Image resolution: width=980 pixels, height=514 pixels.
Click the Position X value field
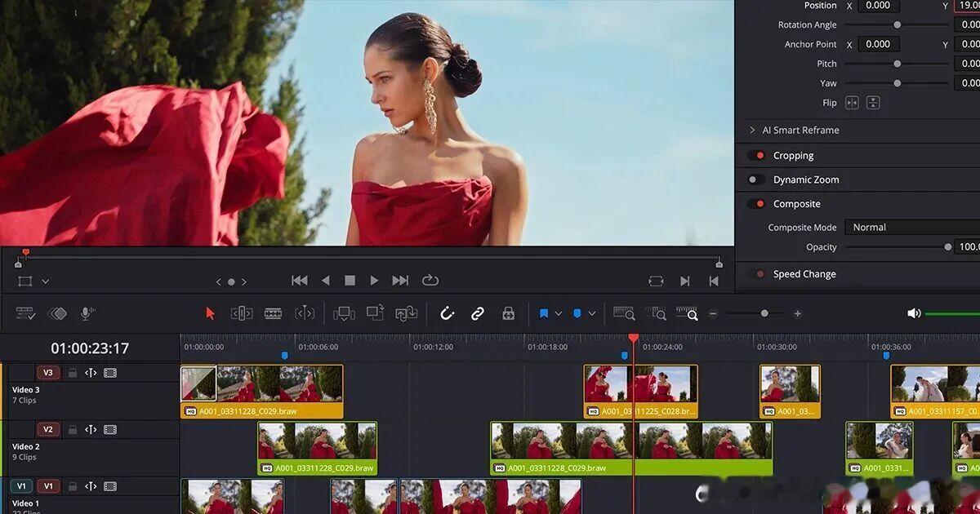pyautogui.click(x=879, y=5)
